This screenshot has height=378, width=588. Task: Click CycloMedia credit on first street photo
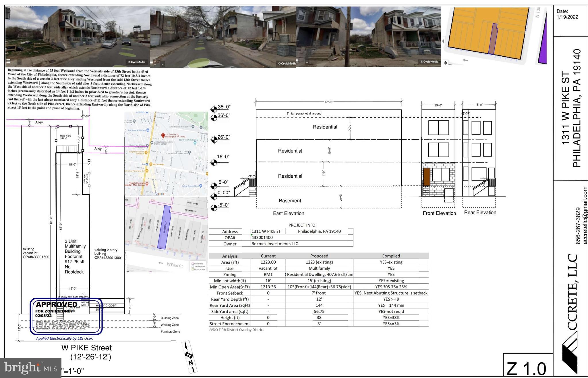click(x=137, y=62)
